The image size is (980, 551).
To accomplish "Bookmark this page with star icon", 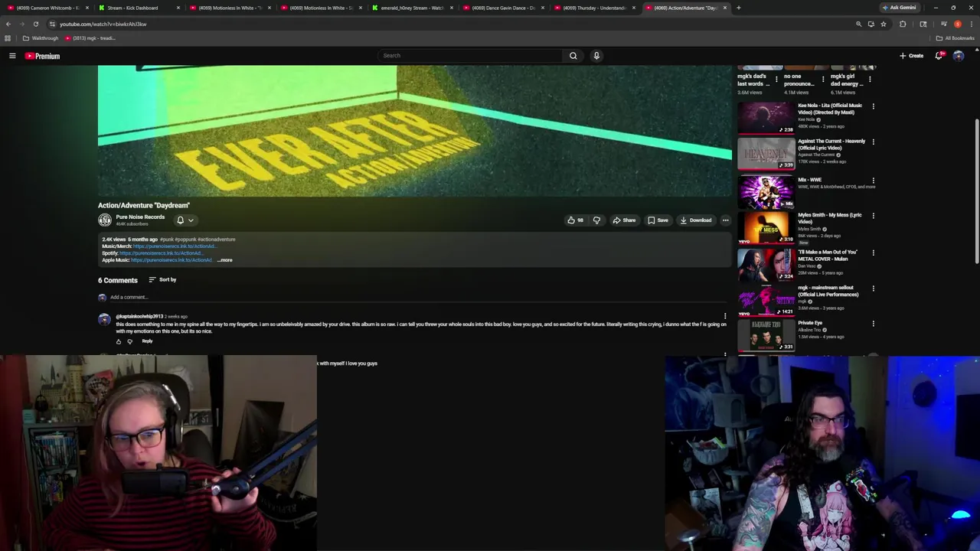I will (883, 24).
